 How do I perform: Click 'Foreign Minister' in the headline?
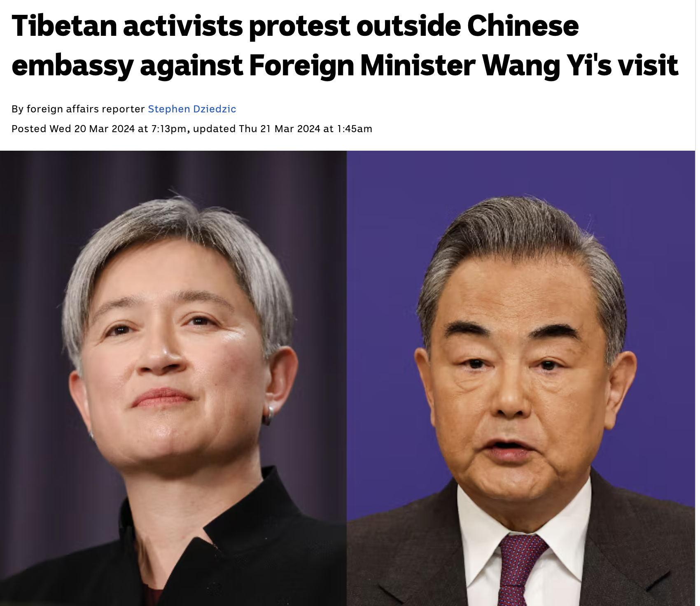(x=362, y=65)
